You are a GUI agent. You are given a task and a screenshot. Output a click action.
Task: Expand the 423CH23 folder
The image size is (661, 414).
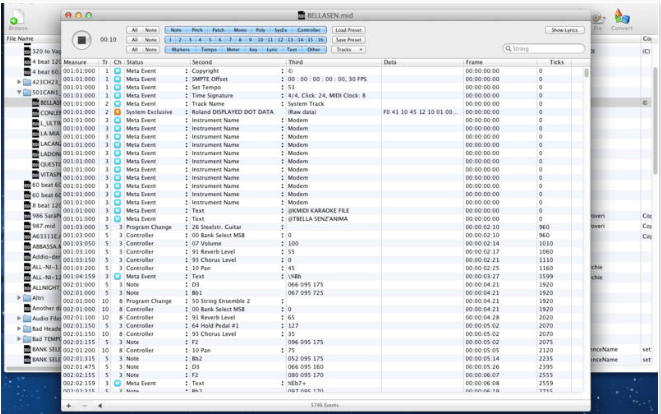click(19, 82)
